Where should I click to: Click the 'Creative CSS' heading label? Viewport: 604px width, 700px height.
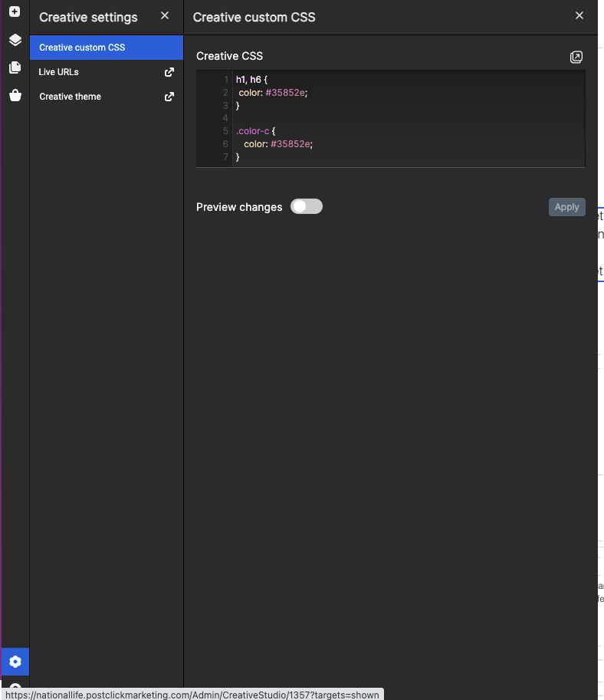(x=229, y=56)
